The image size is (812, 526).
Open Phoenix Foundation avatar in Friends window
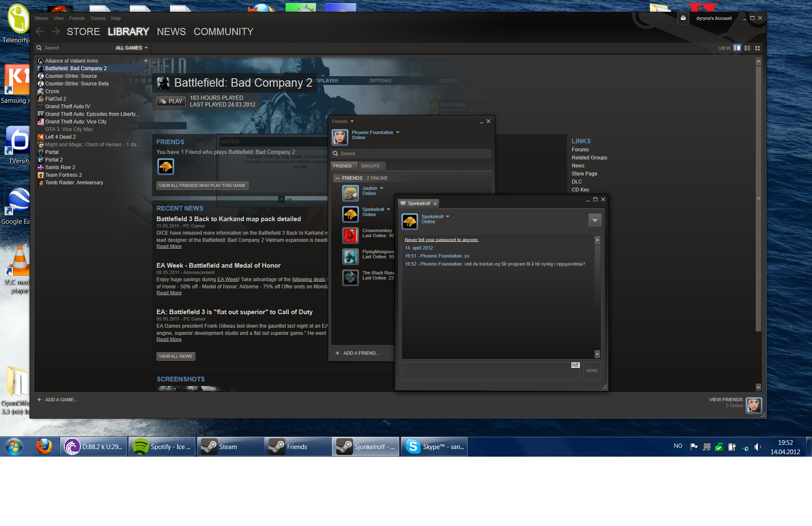[x=340, y=137]
